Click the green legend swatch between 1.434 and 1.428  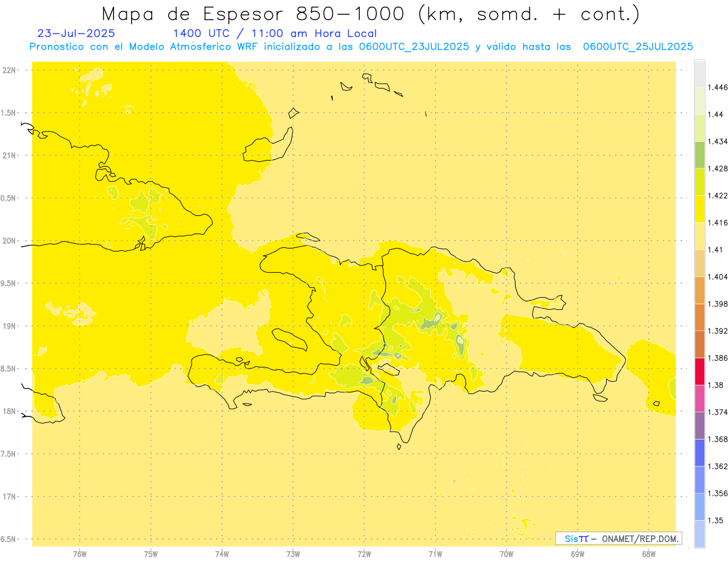(x=699, y=155)
